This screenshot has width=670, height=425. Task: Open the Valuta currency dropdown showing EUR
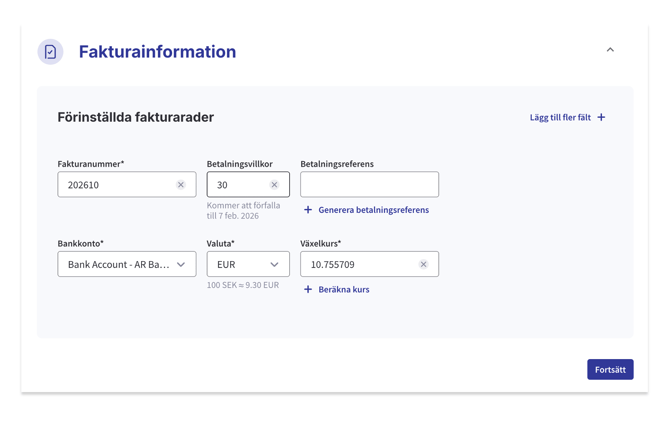240,265
